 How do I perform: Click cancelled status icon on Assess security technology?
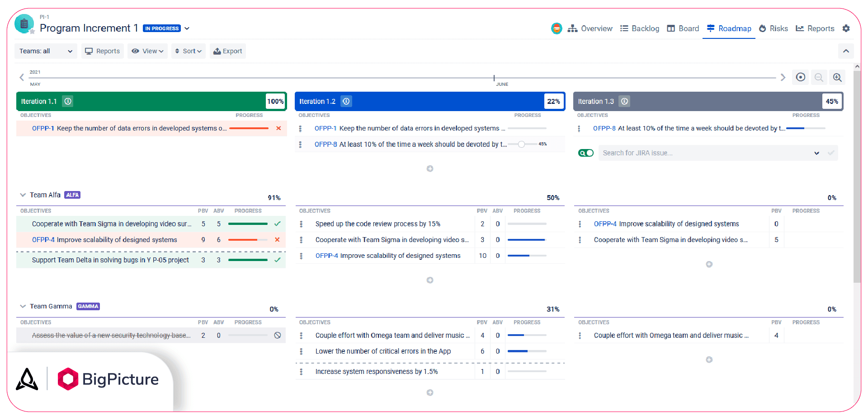tap(278, 335)
